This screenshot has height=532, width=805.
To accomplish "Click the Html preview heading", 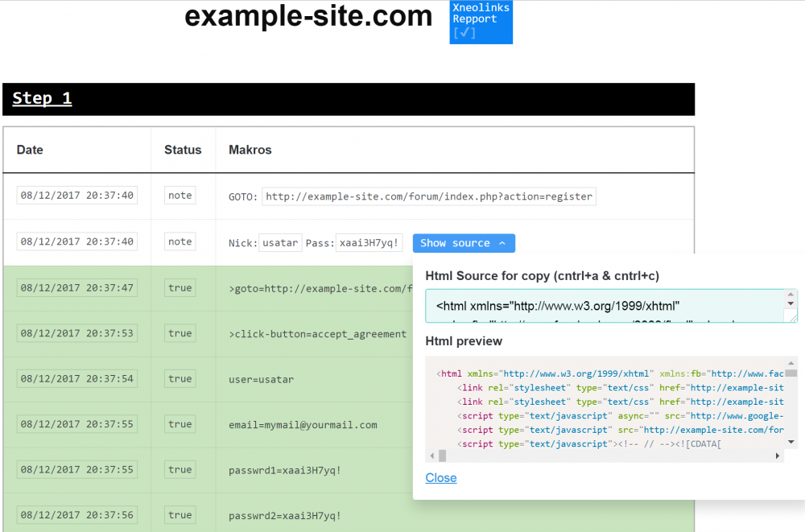I will [x=464, y=341].
